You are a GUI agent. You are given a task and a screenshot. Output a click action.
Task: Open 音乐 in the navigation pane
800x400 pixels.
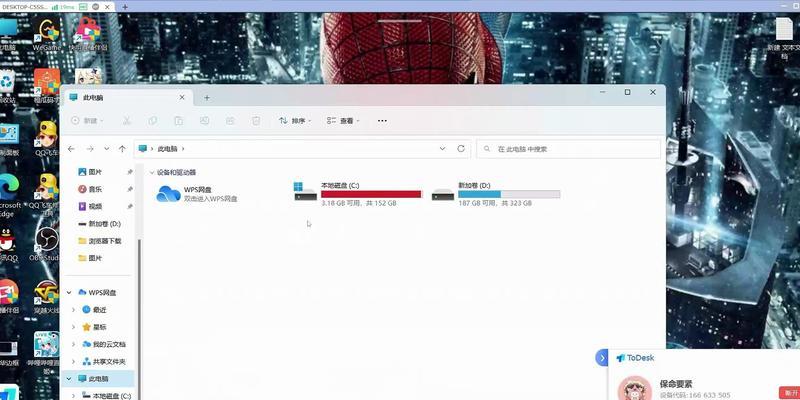coord(90,189)
